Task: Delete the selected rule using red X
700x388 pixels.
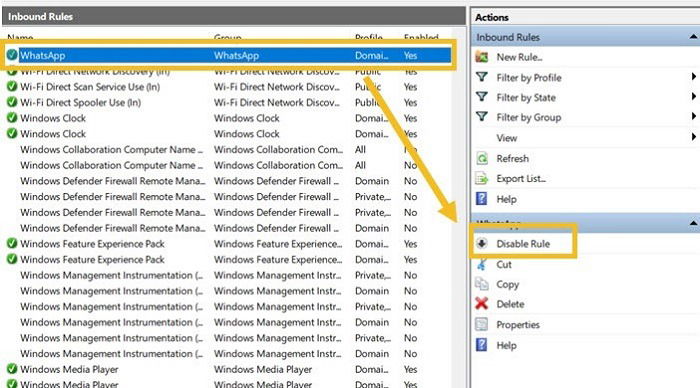Action: [482, 304]
